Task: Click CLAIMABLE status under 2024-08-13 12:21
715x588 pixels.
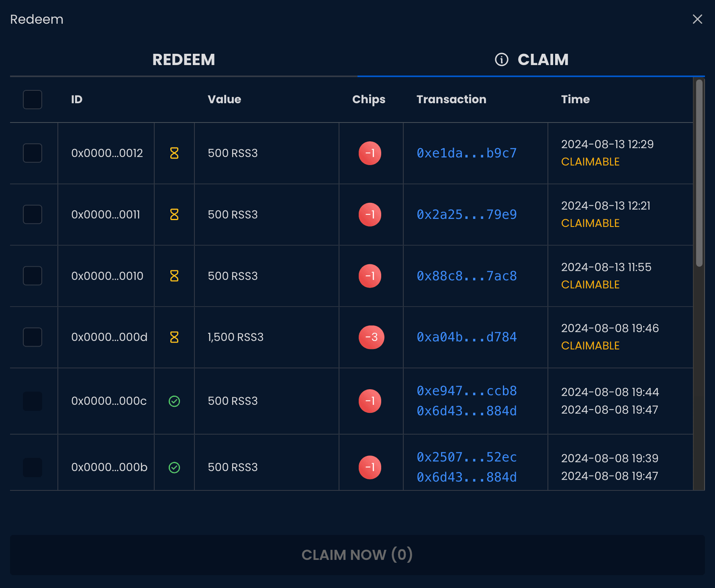Action: (x=590, y=223)
